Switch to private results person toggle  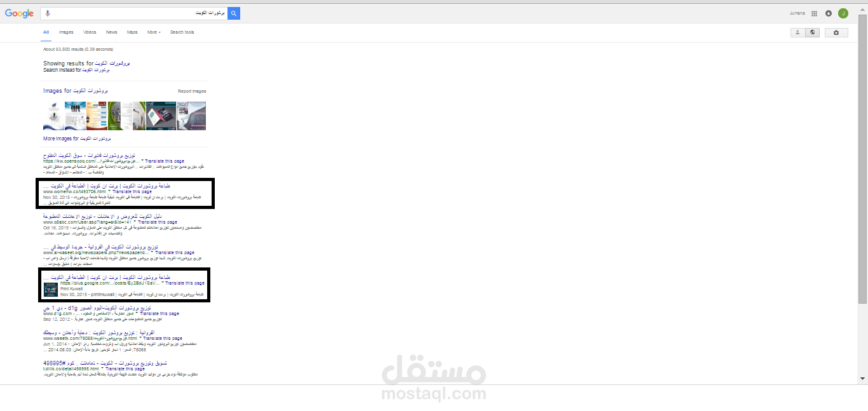coord(797,32)
